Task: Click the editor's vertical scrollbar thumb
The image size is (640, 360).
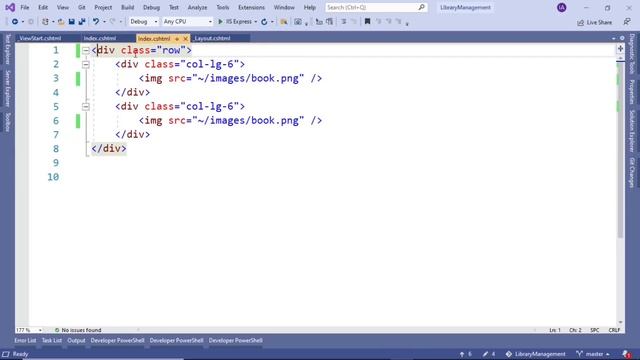Action: click(620, 149)
